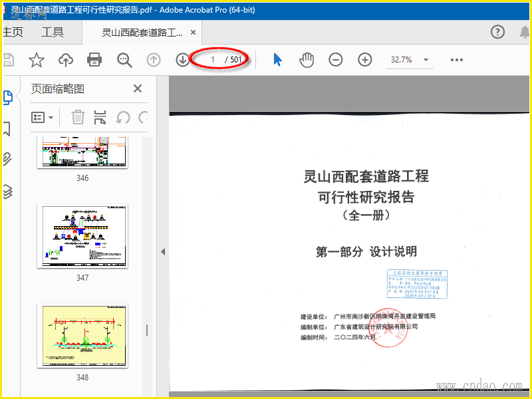Image resolution: width=532 pixels, height=399 pixels.
Task: Click the 编制时间 line on cover
Action: coord(338,337)
